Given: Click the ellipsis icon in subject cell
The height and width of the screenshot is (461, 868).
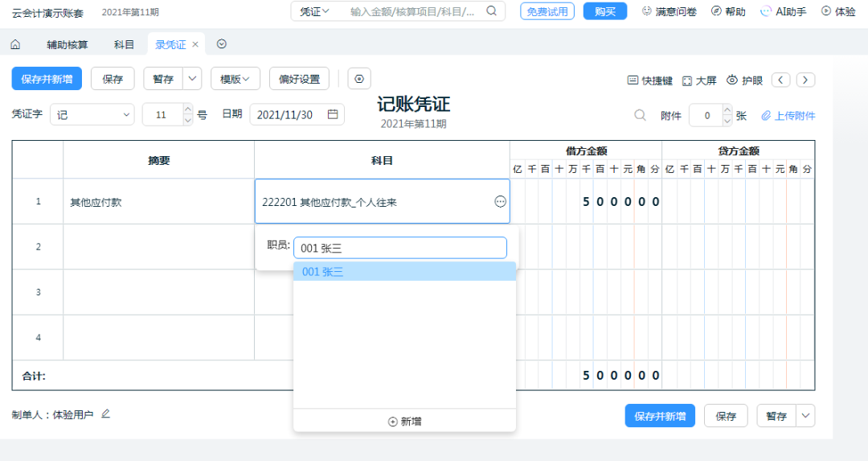Looking at the screenshot, I should (x=500, y=202).
